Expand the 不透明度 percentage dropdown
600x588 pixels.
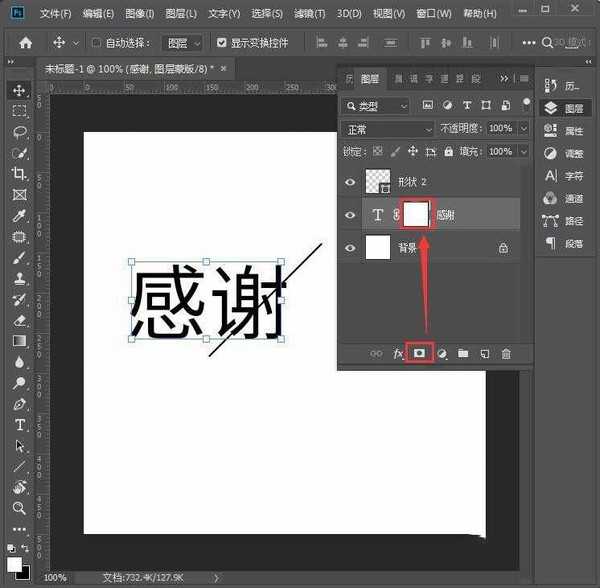(522, 129)
